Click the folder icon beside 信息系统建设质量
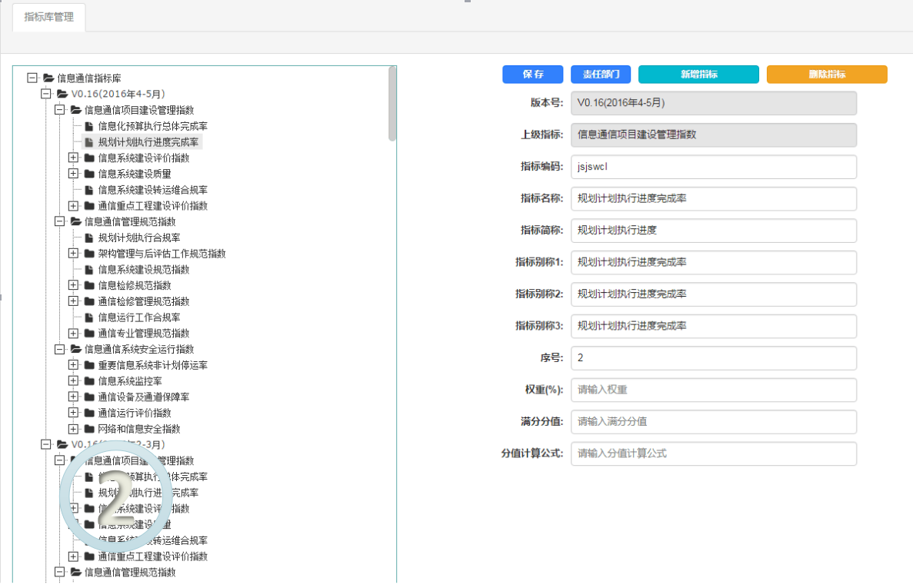The width and height of the screenshot is (913, 588). (89, 174)
